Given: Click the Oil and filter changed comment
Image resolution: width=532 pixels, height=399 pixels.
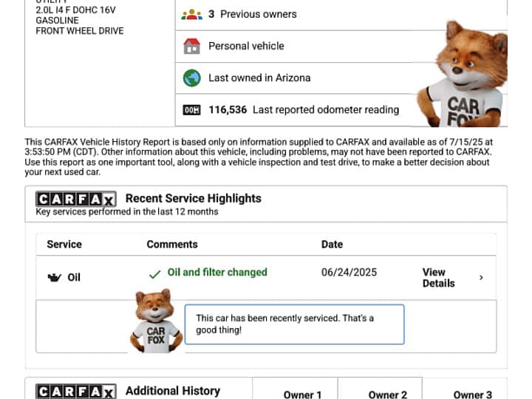Looking at the screenshot, I should coord(217,272).
